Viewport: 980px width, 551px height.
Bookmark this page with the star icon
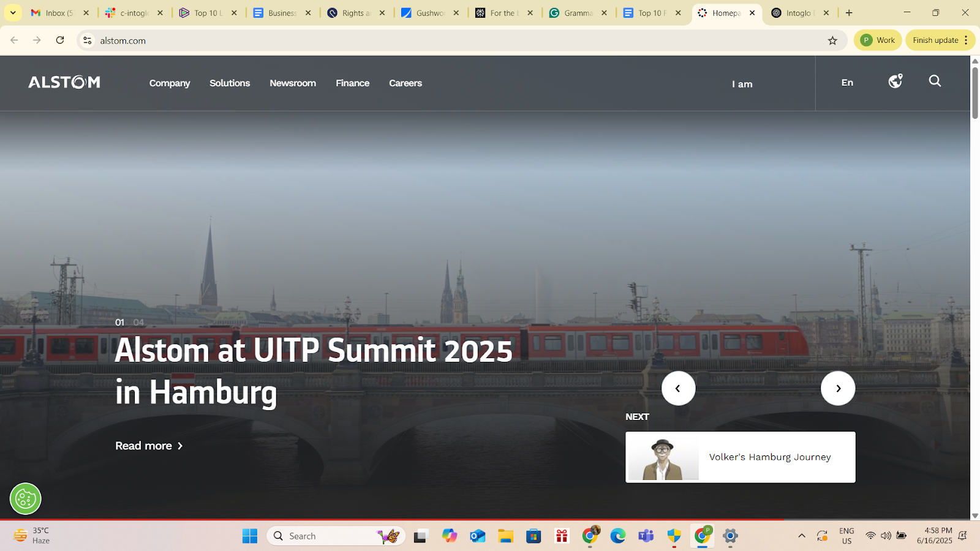832,40
